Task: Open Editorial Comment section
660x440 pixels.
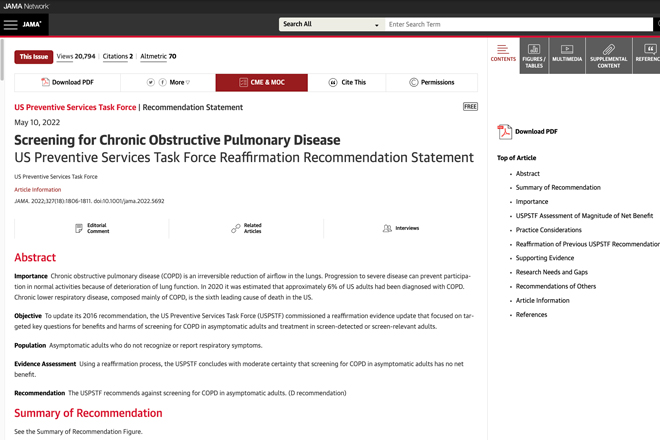Action: [x=92, y=228]
